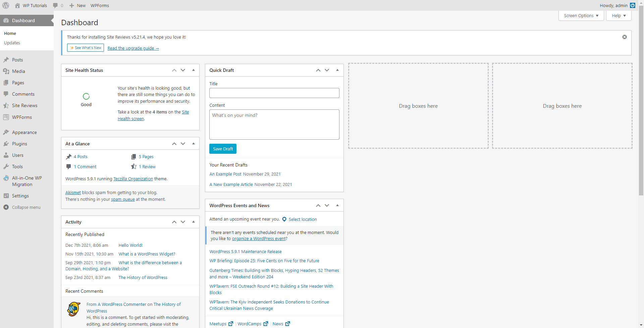Toggle Quick Draft panel collapse

(337, 70)
